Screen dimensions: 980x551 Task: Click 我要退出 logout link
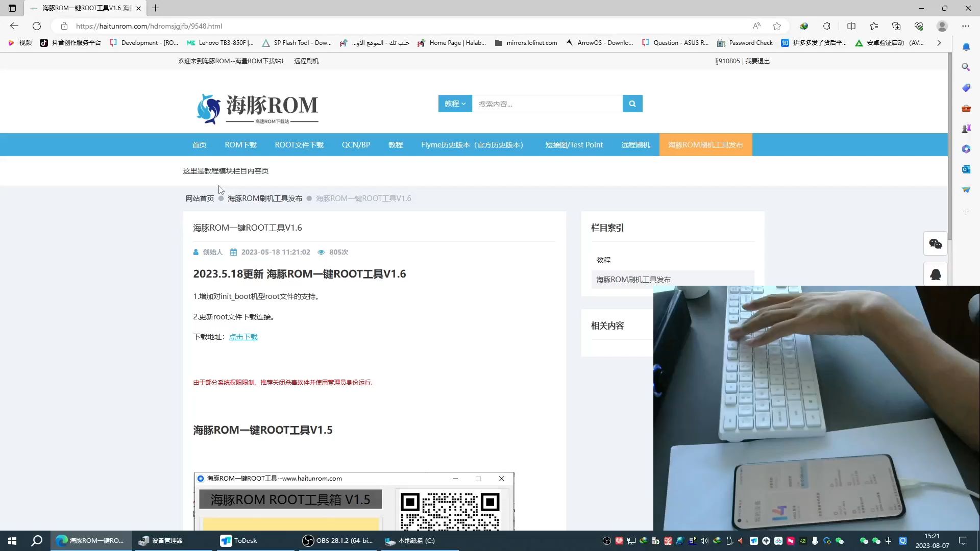(x=757, y=61)
